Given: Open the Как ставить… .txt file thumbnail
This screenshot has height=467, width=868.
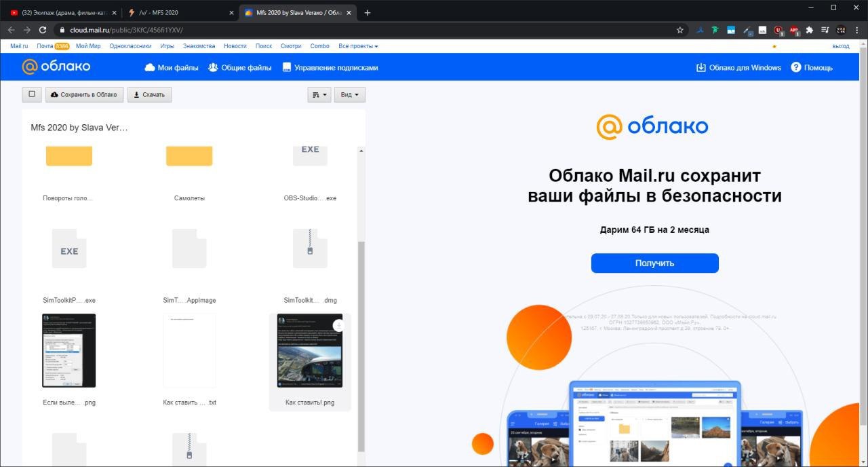Looking at the screenshot, I should click(x=189, y=350).
